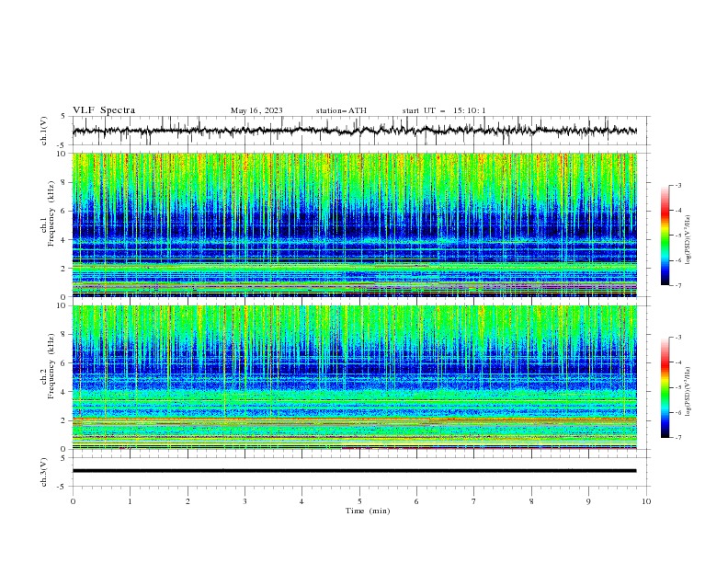Click the time axis tick label "2"

(x=188, y=501)
